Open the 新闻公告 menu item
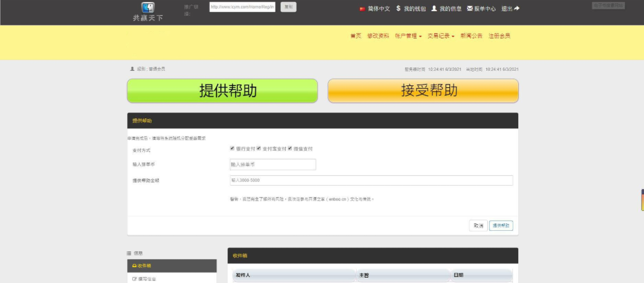 coord(471,36)
